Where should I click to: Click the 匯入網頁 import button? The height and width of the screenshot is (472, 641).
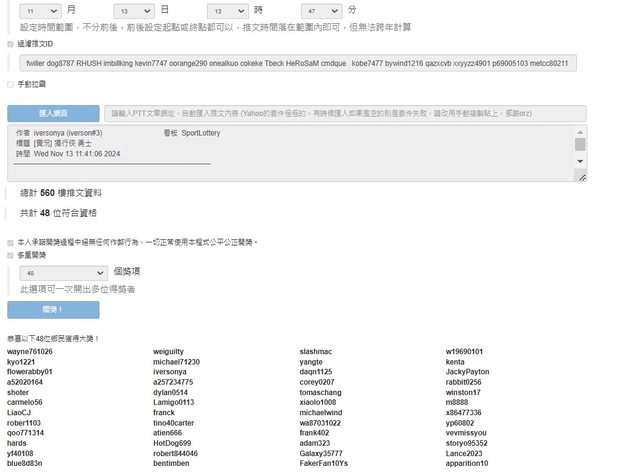tap(53, 113)
